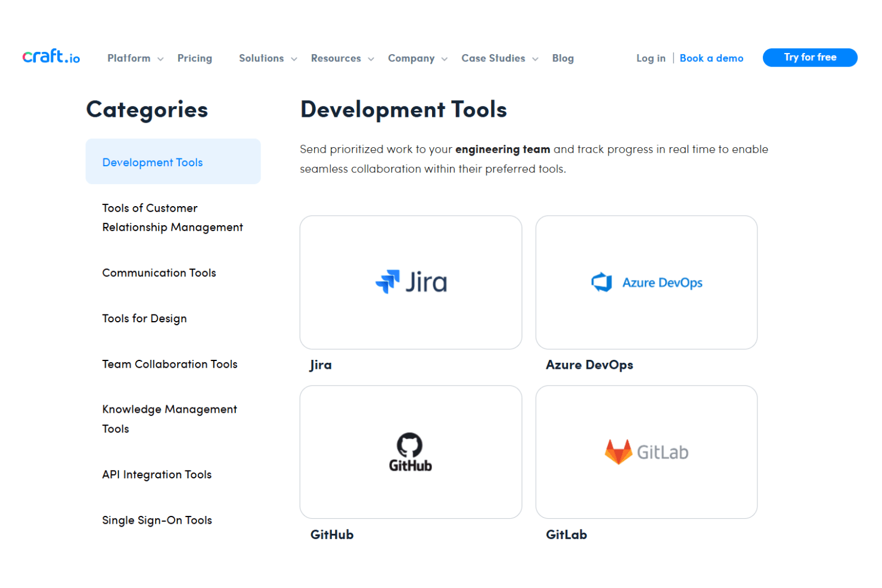Select Team Collaboration Tools category
Image resolution: width=882 pixels, height=588 pixels.
pyautogui.click(x=170, y=364)
